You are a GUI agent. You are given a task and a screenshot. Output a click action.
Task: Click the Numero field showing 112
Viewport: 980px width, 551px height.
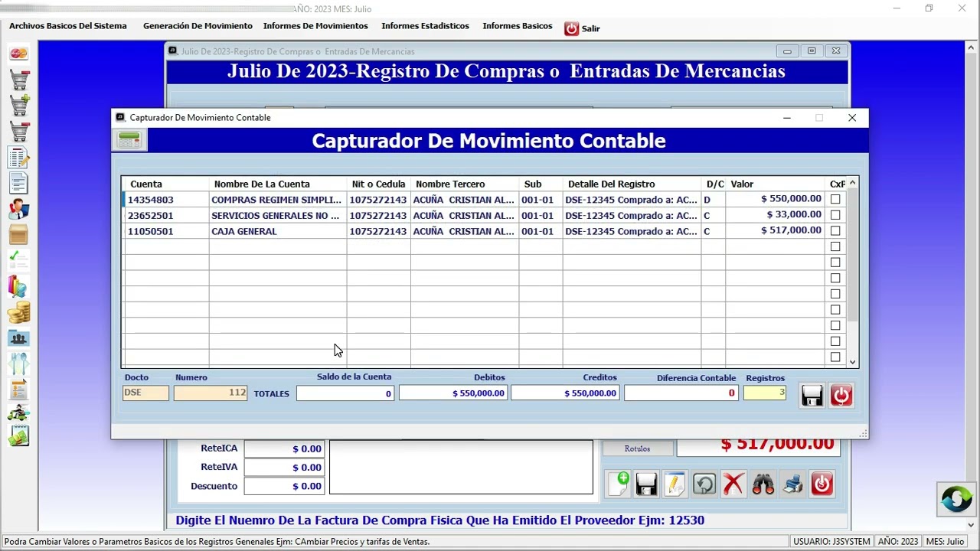click(x=211, y=393)
